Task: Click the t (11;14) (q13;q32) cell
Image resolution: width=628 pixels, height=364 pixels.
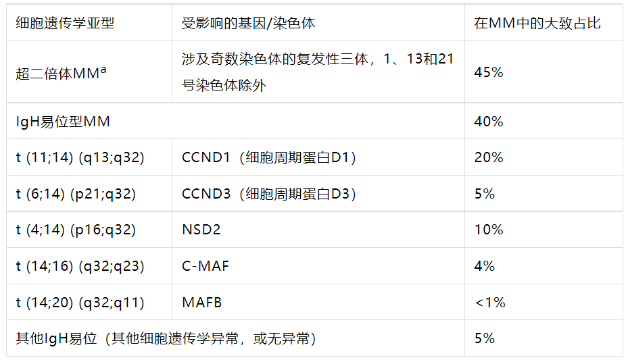Action: (x=80, y=157)
